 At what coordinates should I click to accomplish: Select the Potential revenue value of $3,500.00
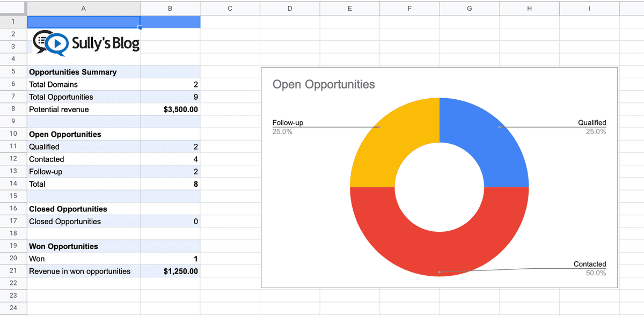tap(170, 109)
